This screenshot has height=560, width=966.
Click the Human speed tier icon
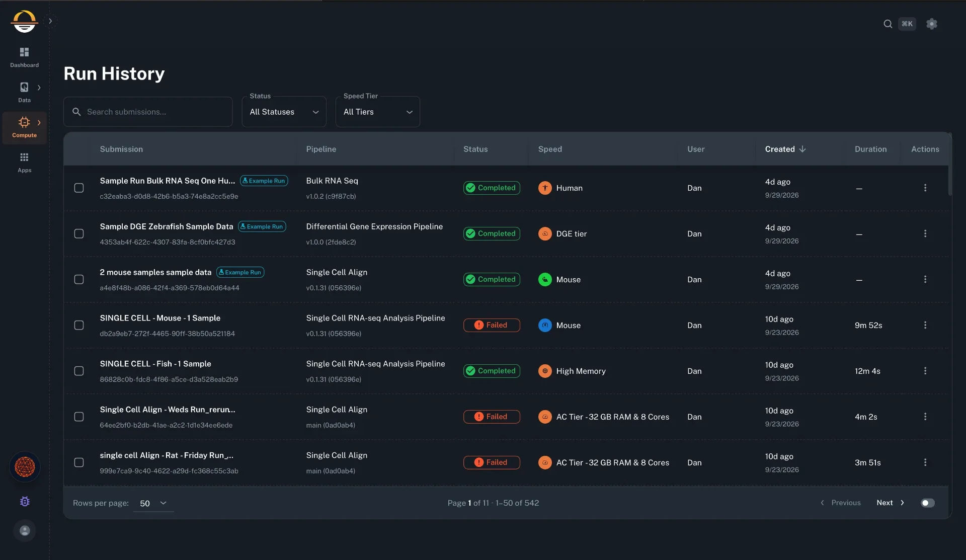click(x=545, y=188)
